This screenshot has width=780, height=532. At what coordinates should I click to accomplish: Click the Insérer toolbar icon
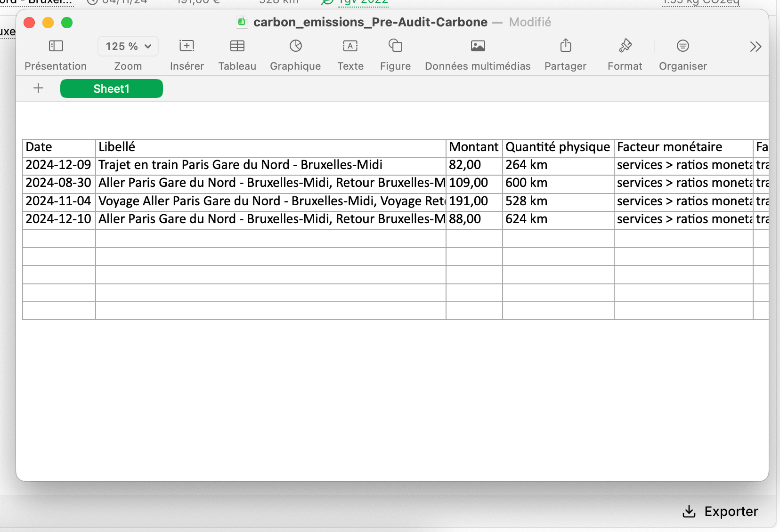[x=187, y=46]
